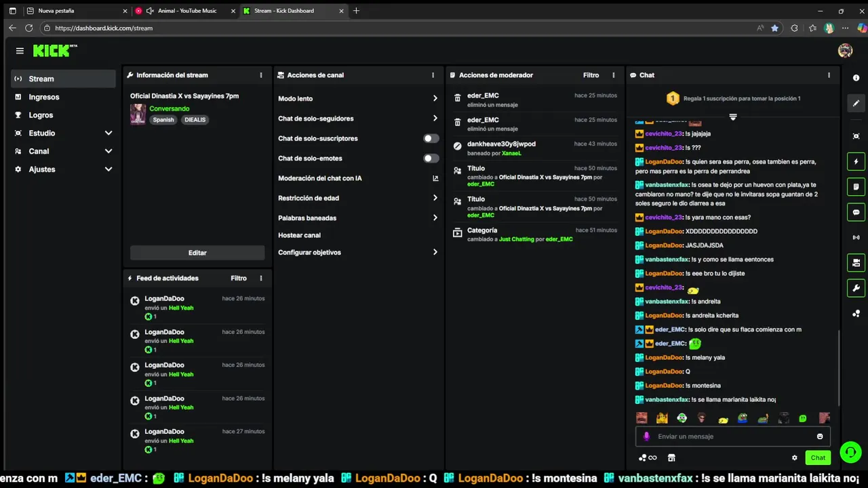Image resolution: width=868 pixels, height=488 pixels.
Task: Click the info icon in right sidebar
Action: (856, 78)
